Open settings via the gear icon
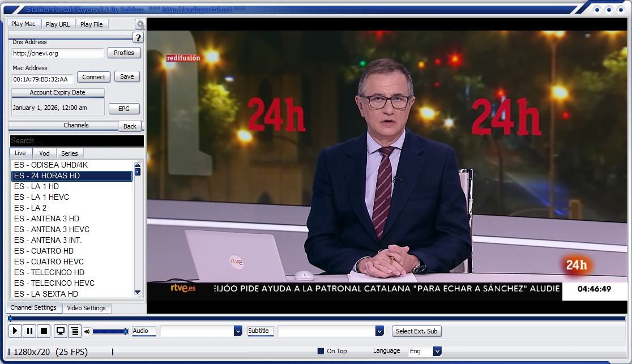This screenshot has width=632, height=364. click(140, 24)
